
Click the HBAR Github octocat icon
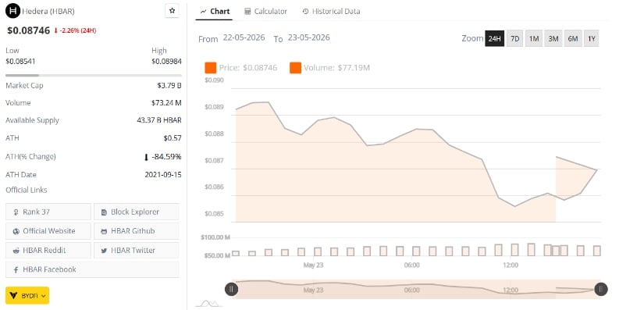(x=105, y=231)
